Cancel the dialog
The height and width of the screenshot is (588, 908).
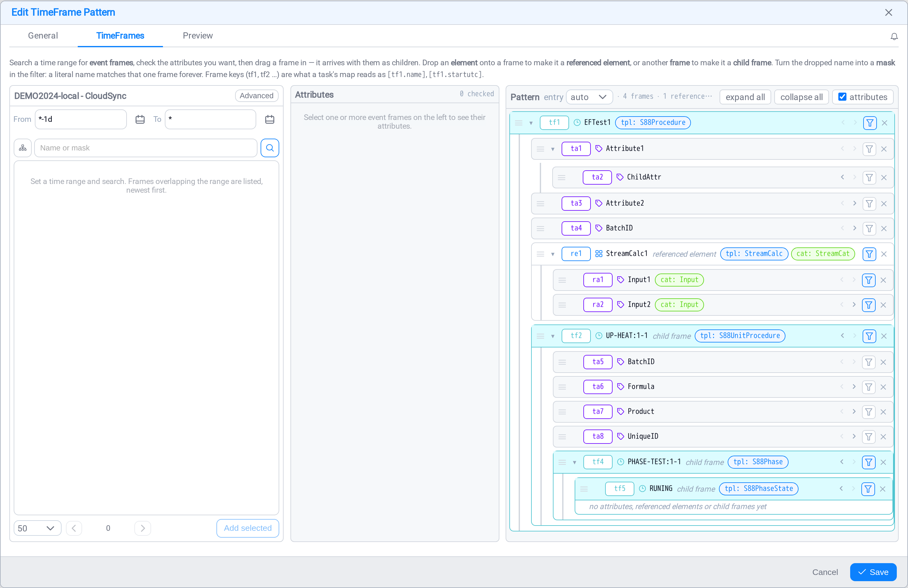tap(825, 572)
